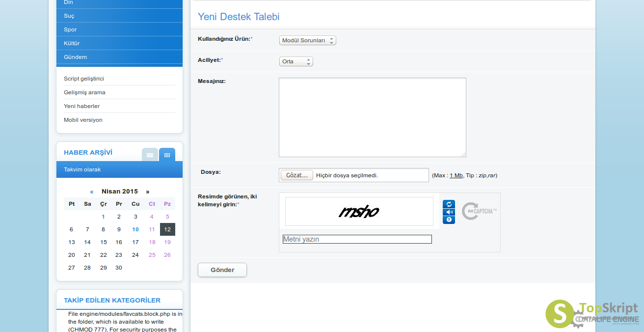
Task: Browse for a file with Gözat
Action: tap(297, 175)
